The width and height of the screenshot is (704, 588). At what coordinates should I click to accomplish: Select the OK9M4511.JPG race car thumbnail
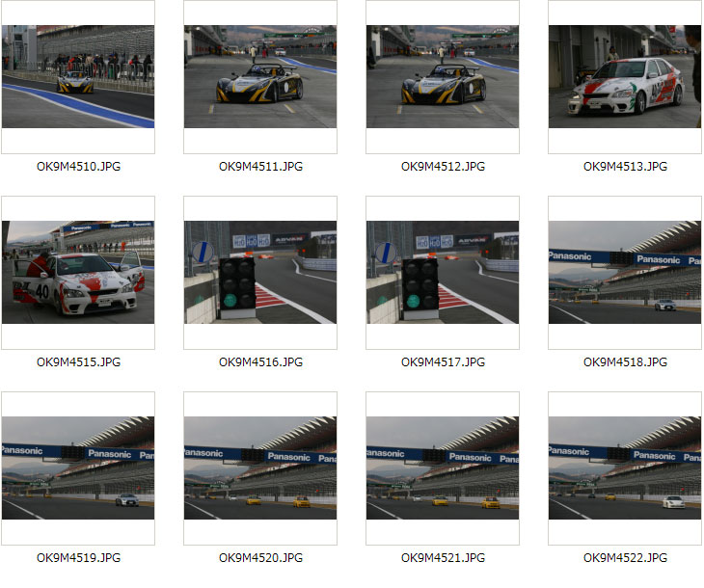(x=260, y=77)
